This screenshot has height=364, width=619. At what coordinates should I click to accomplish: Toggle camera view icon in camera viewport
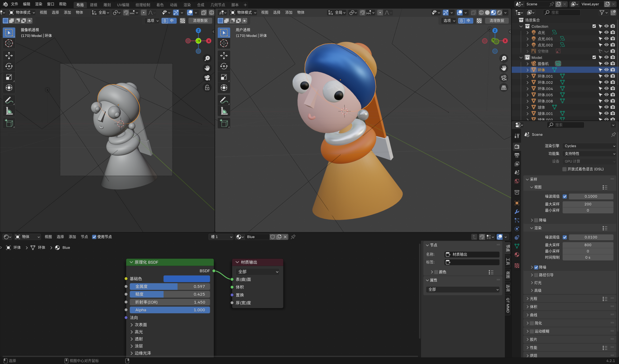(207, 78)
